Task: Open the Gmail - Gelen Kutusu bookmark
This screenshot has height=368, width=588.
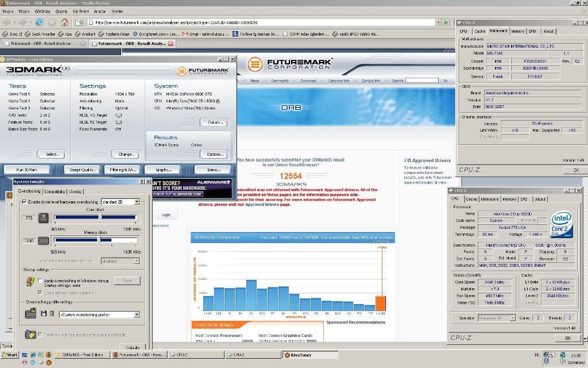Action: click(x=205, y=34)
